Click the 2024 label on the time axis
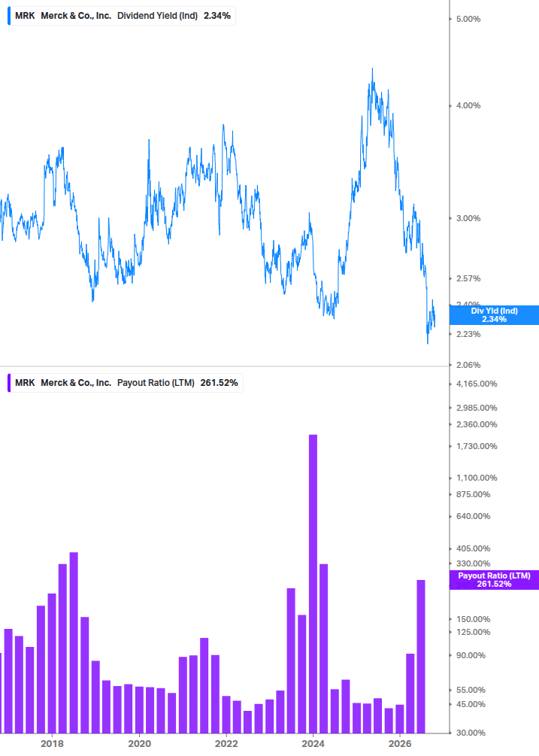 [x=313, y=743]
